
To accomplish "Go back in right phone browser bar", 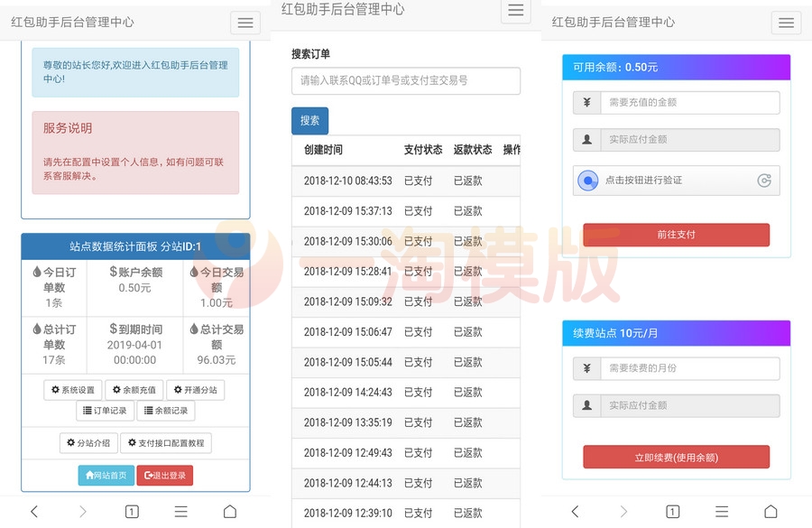I will click(x=575, y=512).
